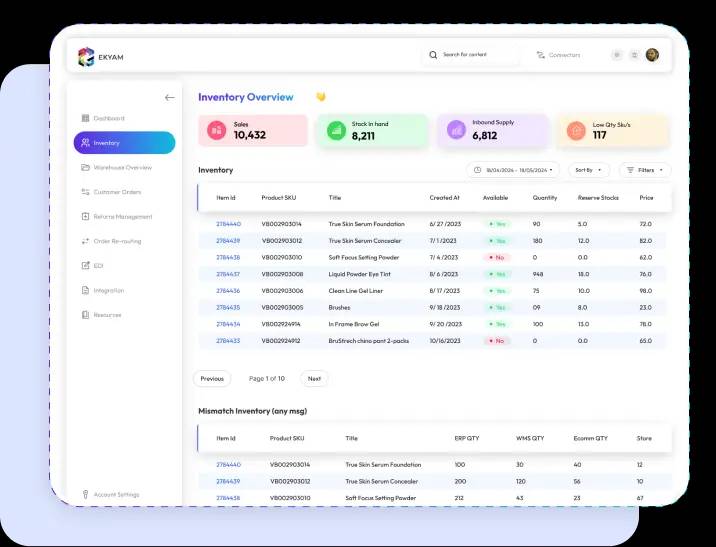Click the Stock in hand green icon

coord(337,131)
